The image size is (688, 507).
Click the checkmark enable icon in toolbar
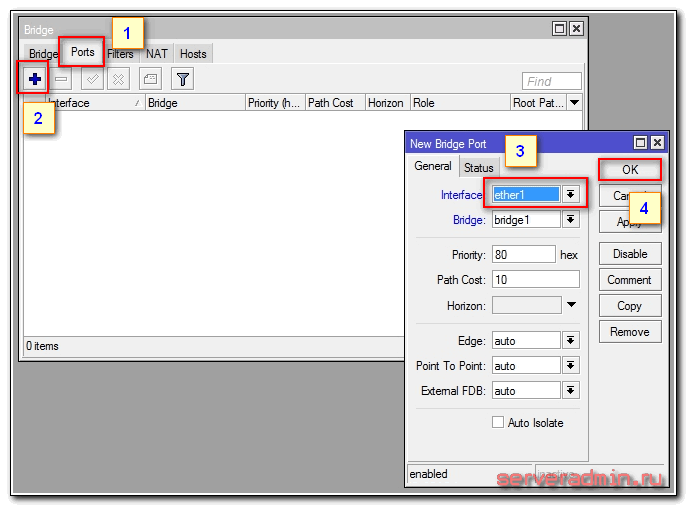click(x=91, y=79)
